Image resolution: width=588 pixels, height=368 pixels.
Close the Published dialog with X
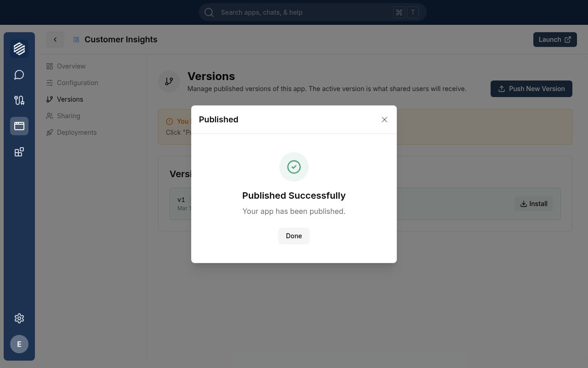[x=384, y=120]
